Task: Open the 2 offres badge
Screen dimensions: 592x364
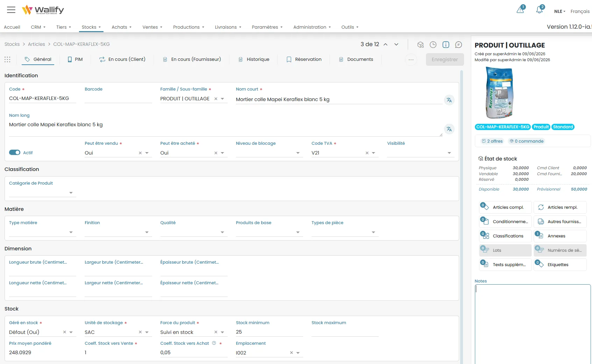Action: pyautogui.click(x=492, y=141)
